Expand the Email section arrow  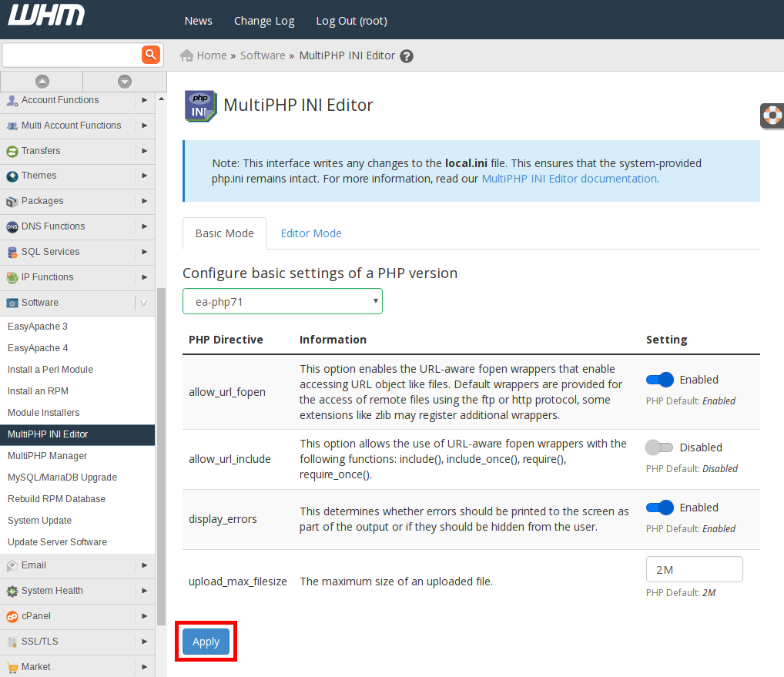point(145,565)
